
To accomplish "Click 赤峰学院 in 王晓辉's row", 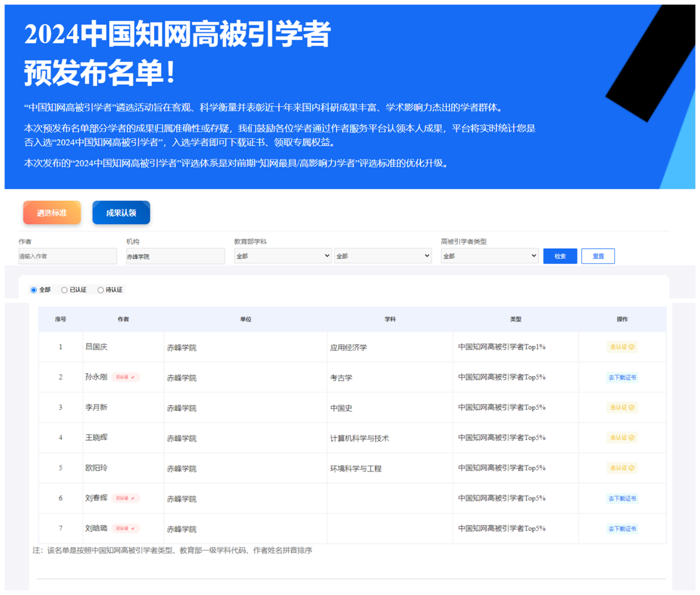I will click(x=181, y=438).
